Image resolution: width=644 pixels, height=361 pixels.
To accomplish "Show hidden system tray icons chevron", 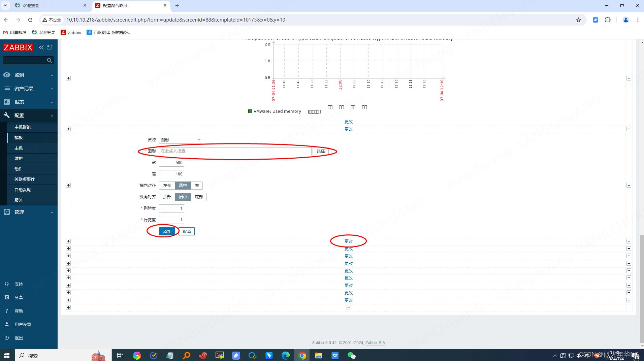I will click(x=555, y=356).
